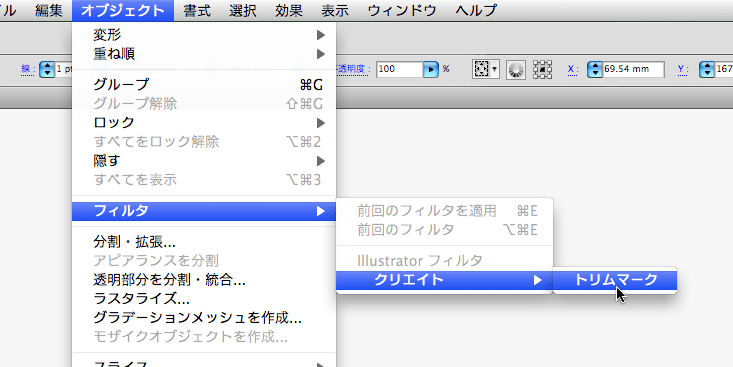The image size is (733, 367).
Task: Click the クリエイト submenu arrow
Action: click(x=538, y=280)
